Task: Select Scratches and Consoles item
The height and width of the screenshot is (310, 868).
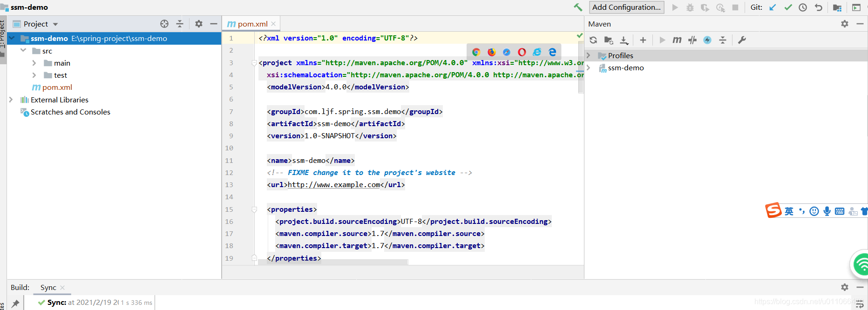Action: (65, 112)
